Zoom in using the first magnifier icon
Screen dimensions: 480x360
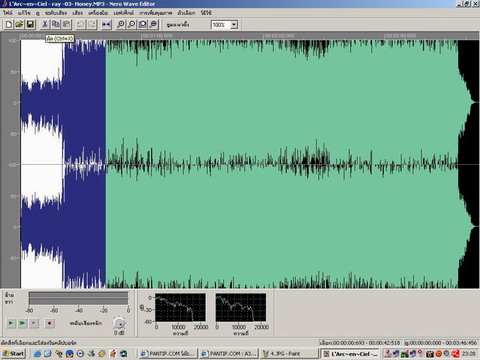(x=121, y=24)
